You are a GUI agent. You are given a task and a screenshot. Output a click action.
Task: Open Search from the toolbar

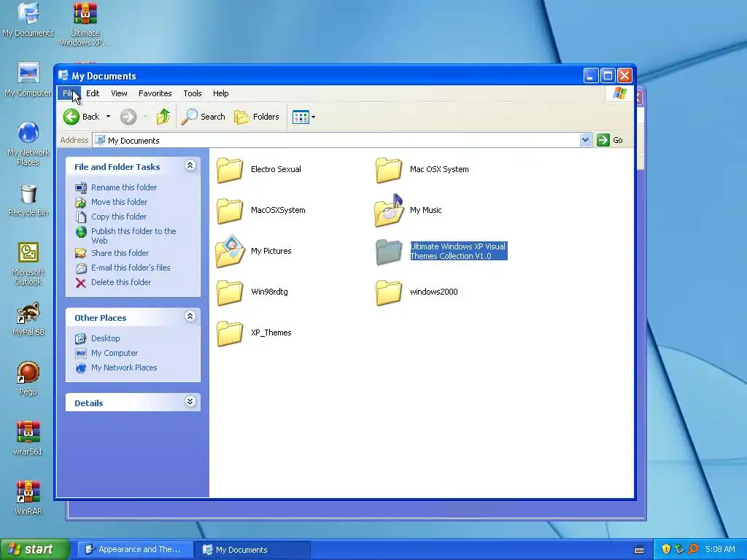[x=204, y=117]
